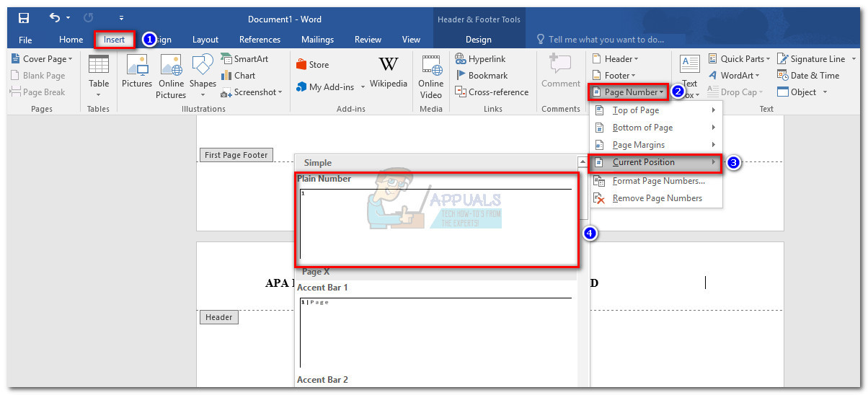
Task: Insert a Bookmark
Action: [482, 76]
